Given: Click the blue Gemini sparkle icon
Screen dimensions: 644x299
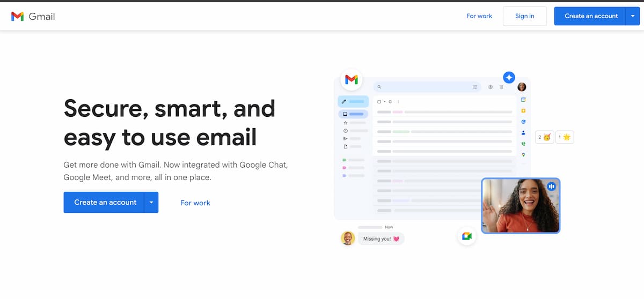Looking at the screenshot, I should [x=509, y=77].
